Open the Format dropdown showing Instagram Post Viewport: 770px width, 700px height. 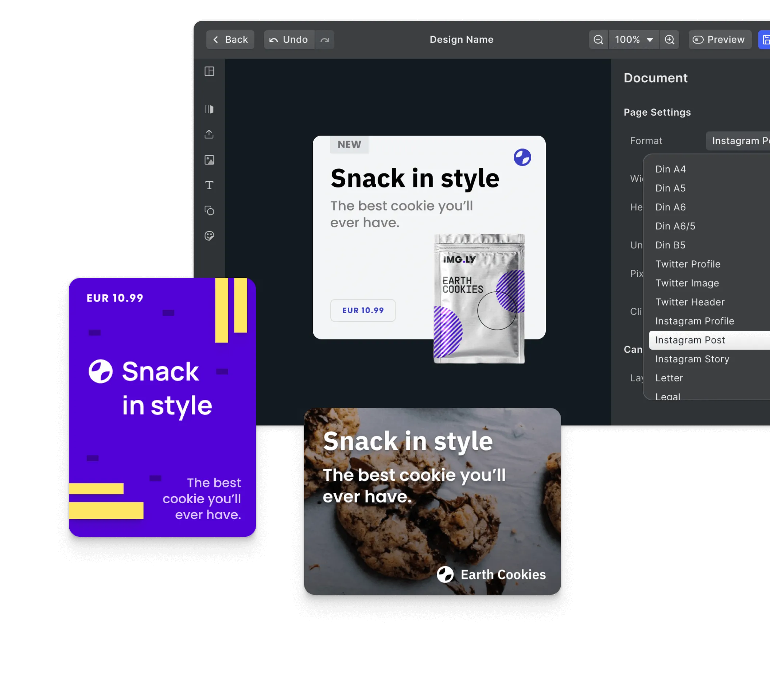click(x=738, y=140)
